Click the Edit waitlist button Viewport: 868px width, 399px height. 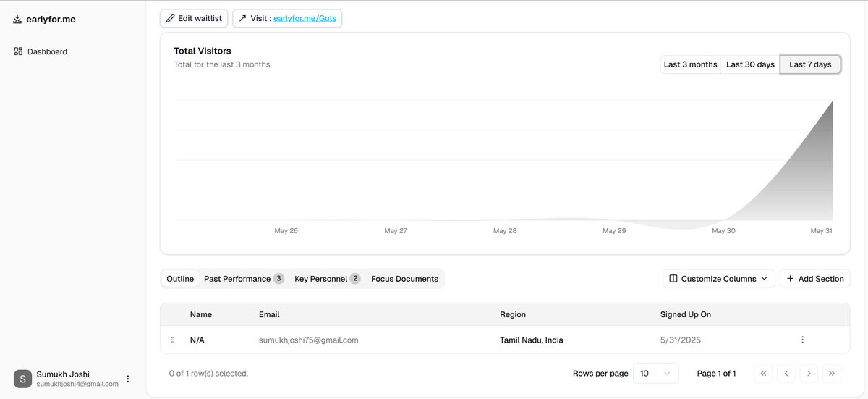194,18
